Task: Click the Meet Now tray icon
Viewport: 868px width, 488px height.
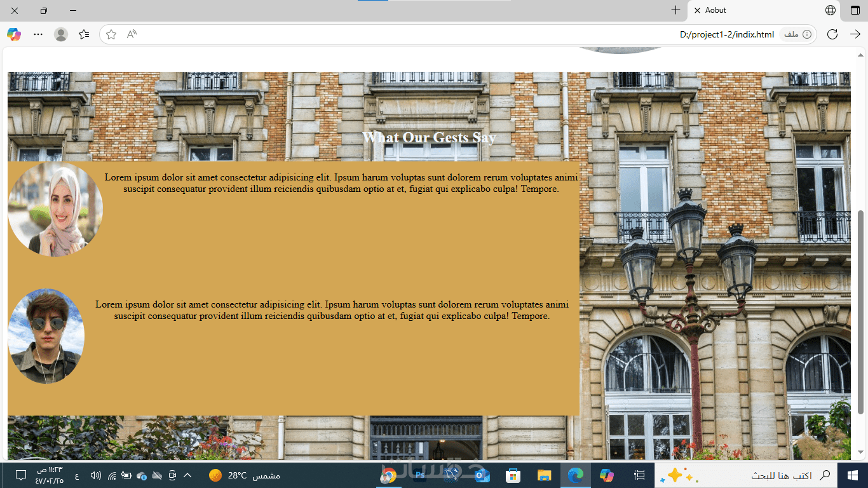Action: click(x=172, y=475)
